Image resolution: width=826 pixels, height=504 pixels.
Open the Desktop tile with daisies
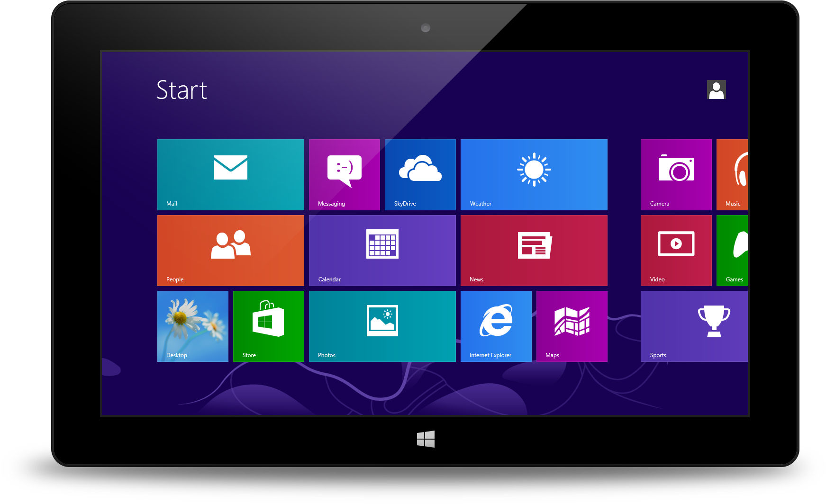[192, 326]
